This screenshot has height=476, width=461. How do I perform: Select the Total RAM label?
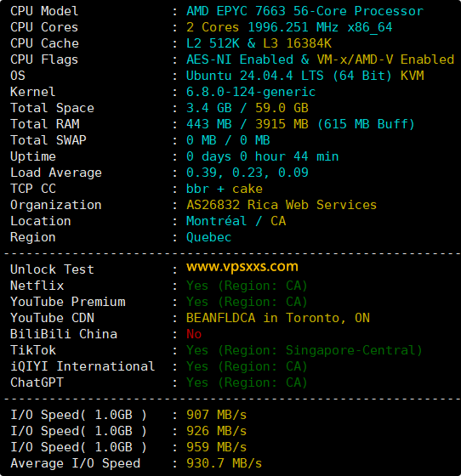point(45,124)
